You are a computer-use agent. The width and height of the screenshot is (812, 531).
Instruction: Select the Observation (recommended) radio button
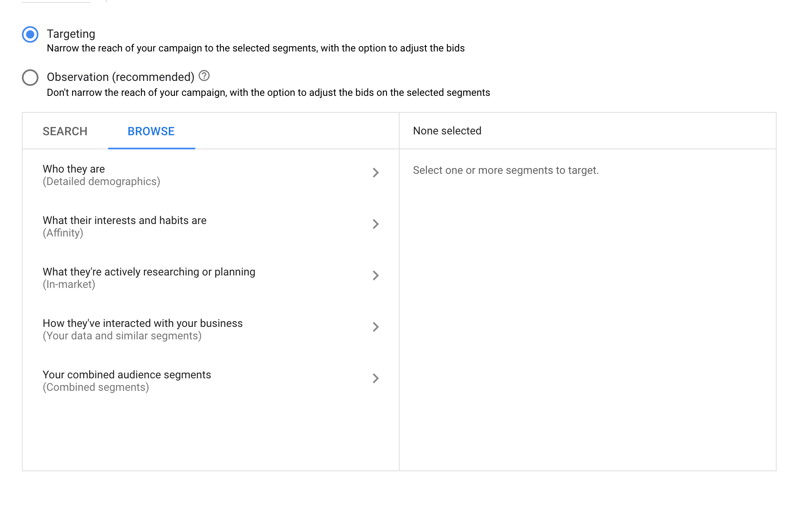pyautogui.click(x=29, y=77)
